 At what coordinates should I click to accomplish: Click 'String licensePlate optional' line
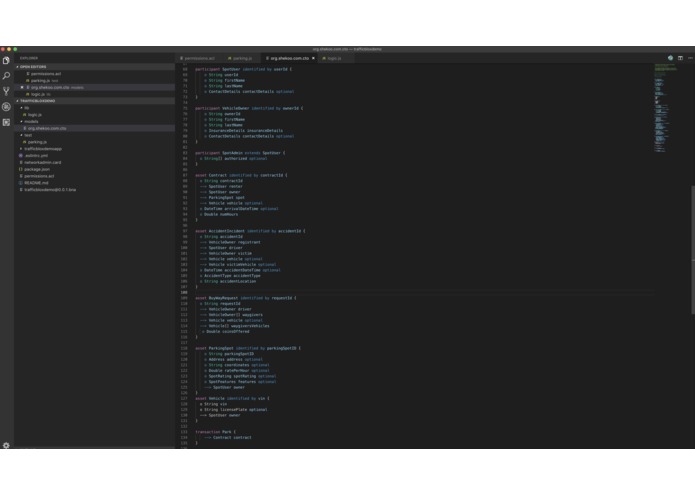(234, 410)
